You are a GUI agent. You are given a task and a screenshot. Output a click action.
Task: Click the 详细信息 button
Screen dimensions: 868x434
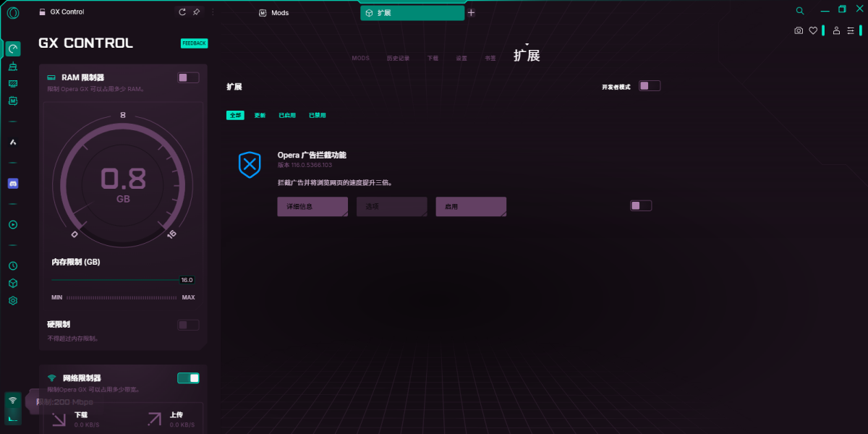[312, 207]
